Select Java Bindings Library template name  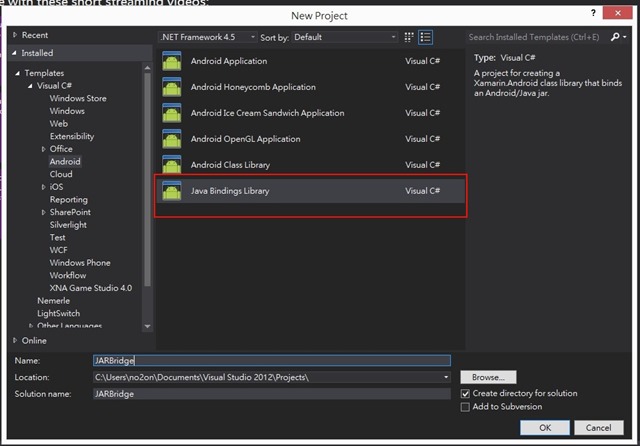point(230,191)
